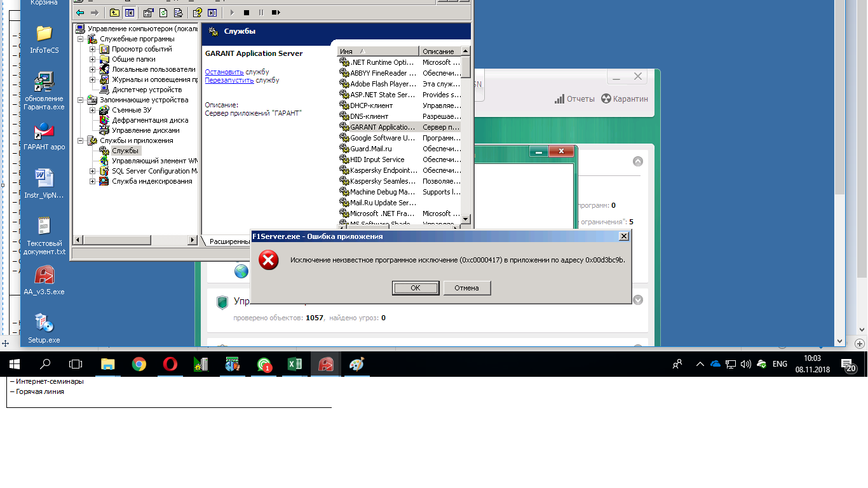The image size is (868, 488).
Task: Open Excel from the taskbar
Action: (x=294, y=364)
